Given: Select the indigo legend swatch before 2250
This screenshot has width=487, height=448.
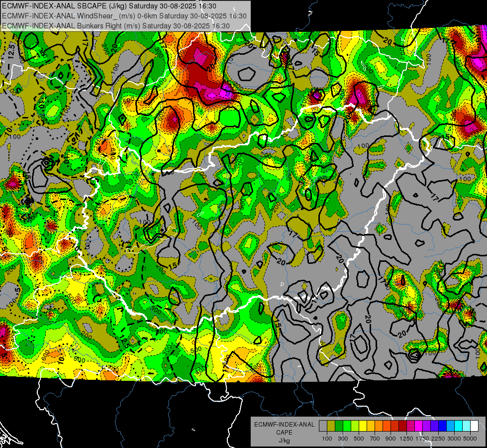Looking at the screenshot, I should [x=434, y=426].
